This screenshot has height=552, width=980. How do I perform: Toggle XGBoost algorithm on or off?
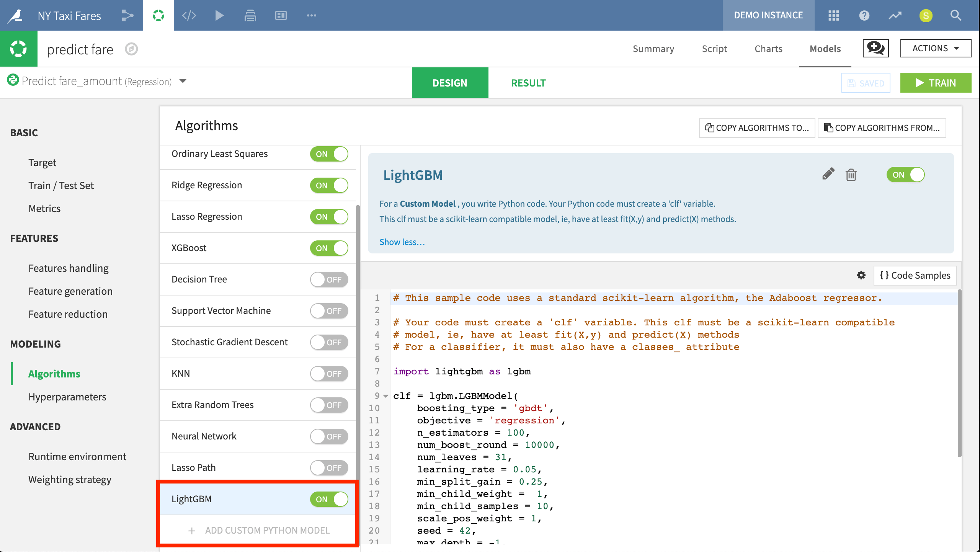click(x=329, y=248)
